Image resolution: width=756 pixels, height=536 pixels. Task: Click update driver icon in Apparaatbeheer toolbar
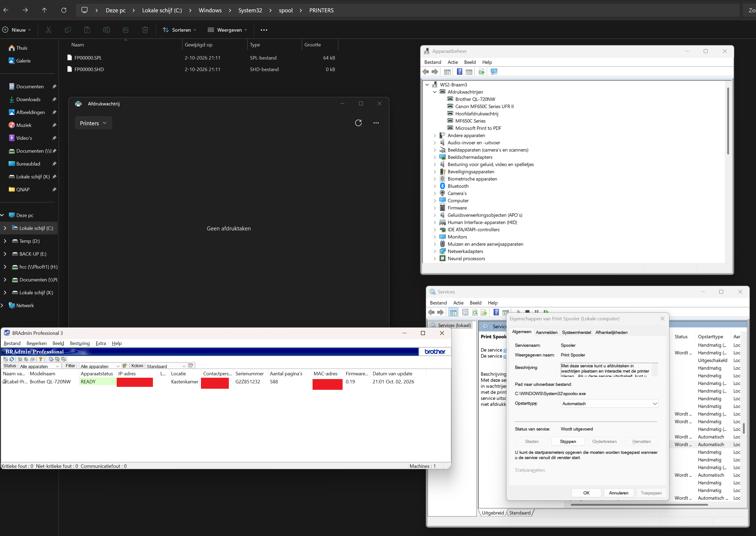pos(482,72)
